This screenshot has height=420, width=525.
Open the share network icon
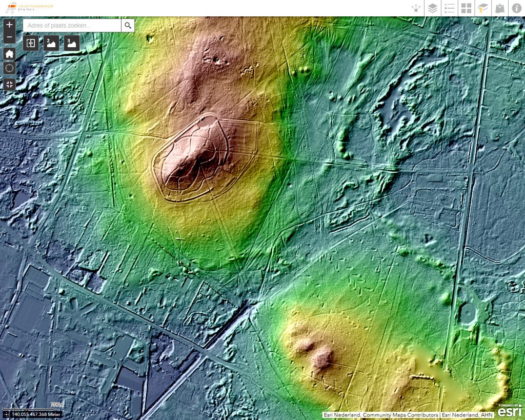[416, 8]
